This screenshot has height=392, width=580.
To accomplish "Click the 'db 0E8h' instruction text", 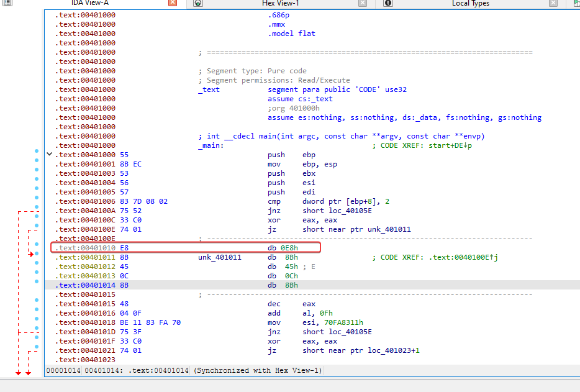I will tap(283, 248).
